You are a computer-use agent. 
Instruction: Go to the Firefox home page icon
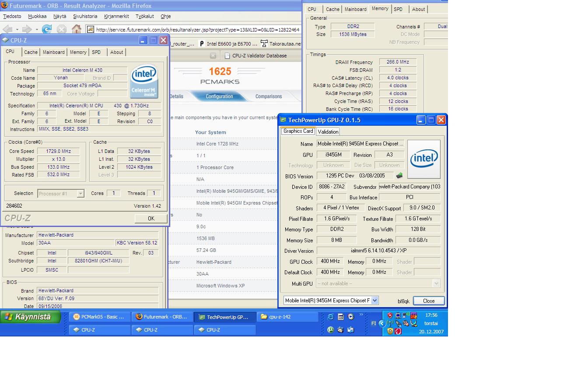click(x=76, y=29)
